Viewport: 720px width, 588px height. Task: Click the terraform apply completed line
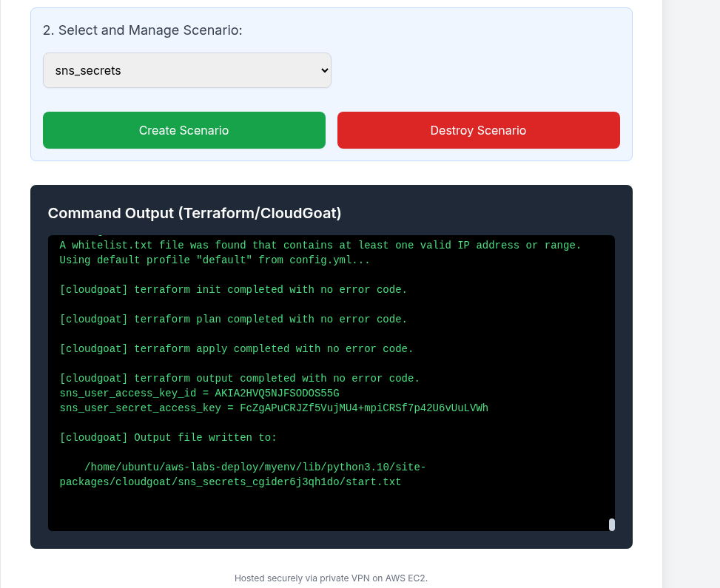(236, 349)
